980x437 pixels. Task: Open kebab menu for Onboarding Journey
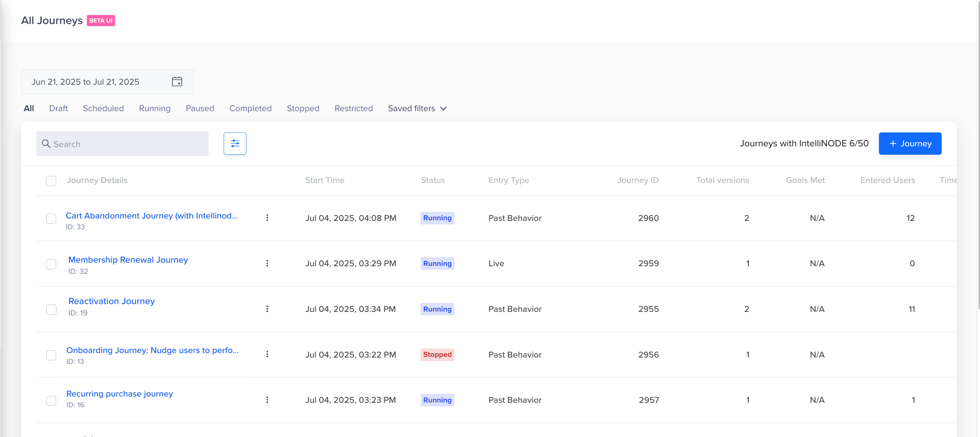pyautogui.click(x=267, y=354)
